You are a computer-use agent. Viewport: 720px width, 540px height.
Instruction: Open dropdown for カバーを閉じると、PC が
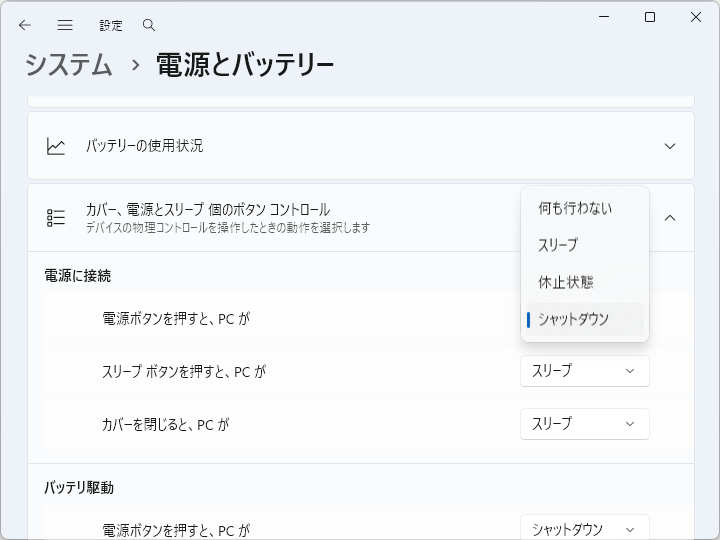pos(585,424)
